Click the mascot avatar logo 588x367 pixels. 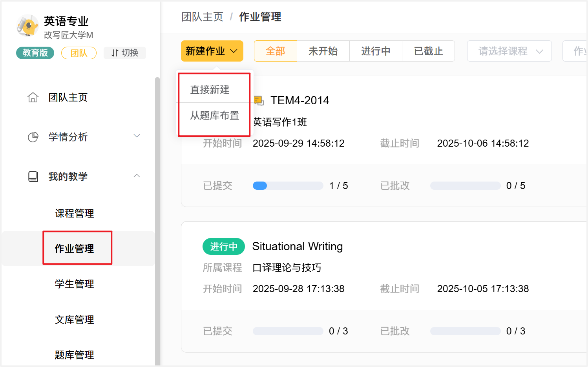pyautogui.click(x=27, y=26)
